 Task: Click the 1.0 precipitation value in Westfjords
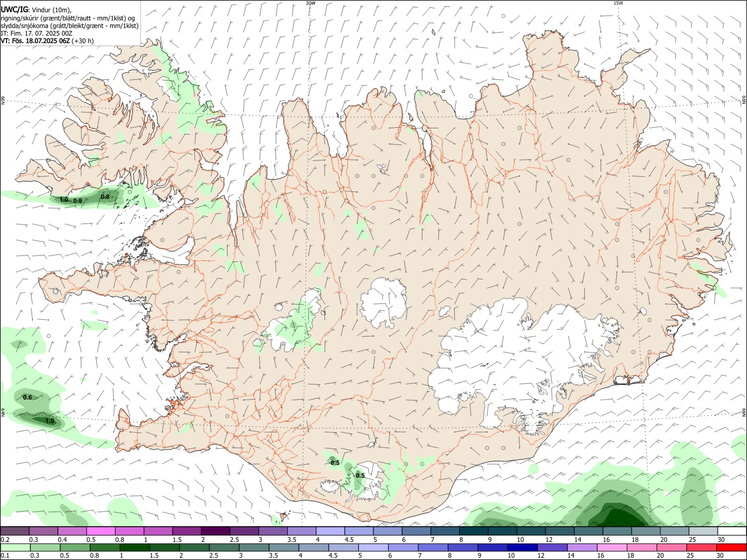[64, 199]
